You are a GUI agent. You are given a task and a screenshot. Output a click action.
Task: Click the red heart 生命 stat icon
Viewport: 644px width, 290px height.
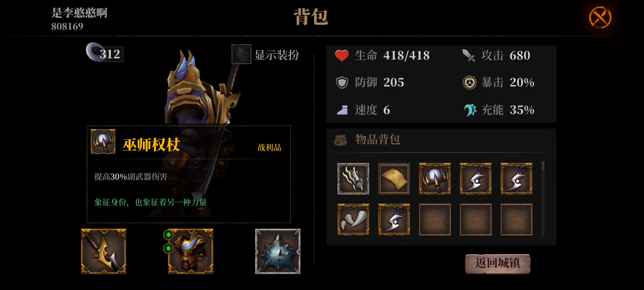(x=342, y=56)
